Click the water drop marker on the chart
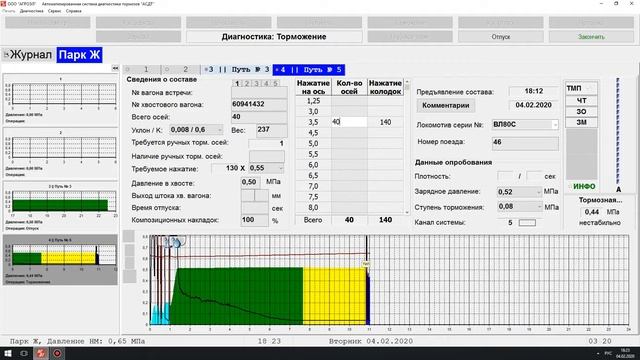Image resolution: width=640 pixels, height=360 pixels. click(x=177, y=243)
